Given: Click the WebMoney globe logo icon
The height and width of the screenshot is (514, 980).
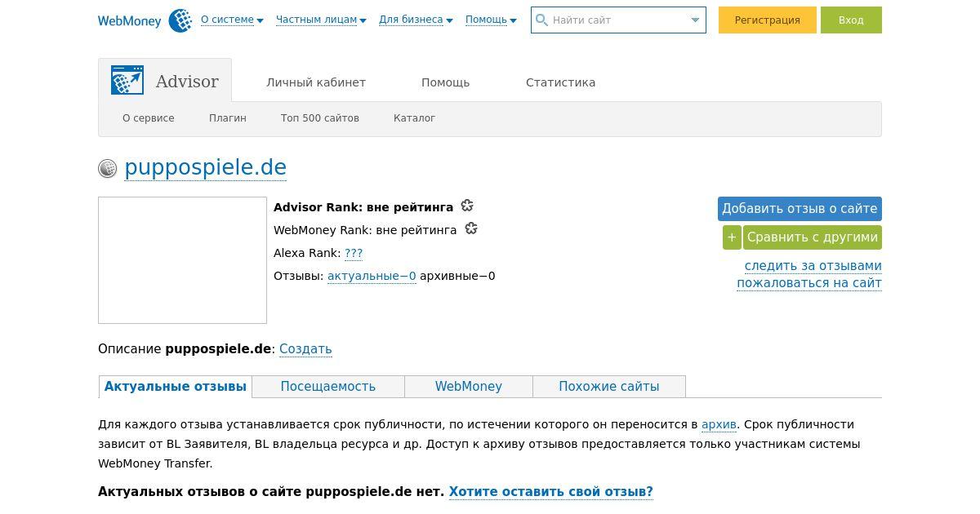Looking at the screenshot, I should (x=180, y=20).
